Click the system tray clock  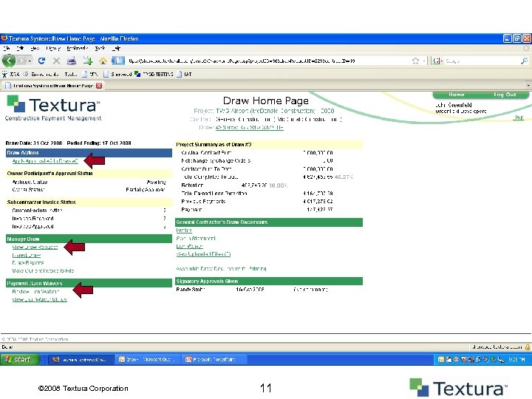pyautogui.click(x=516, y=360)
